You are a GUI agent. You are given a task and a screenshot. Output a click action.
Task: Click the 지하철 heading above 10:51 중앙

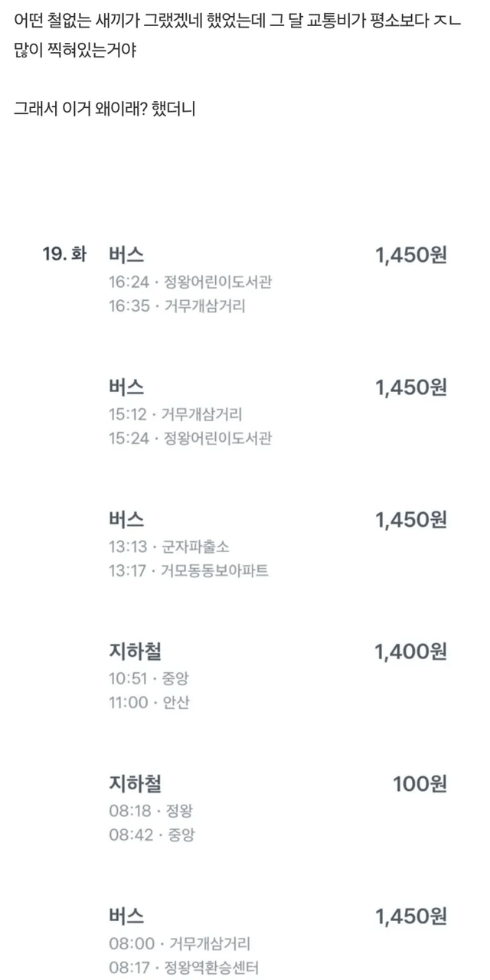pos(135,652)
